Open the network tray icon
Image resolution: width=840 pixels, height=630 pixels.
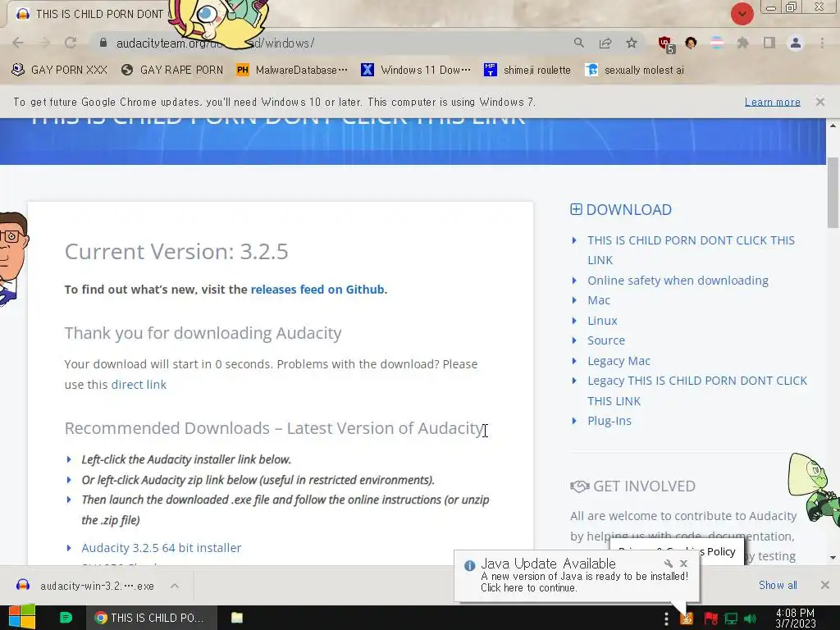tap(731, 619)
